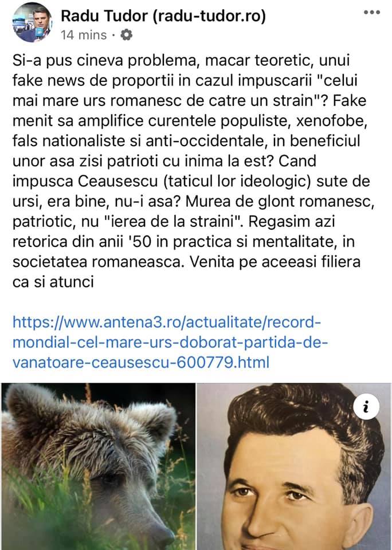
Task: Open the antena3.ro article link
Action: [170, 342]
